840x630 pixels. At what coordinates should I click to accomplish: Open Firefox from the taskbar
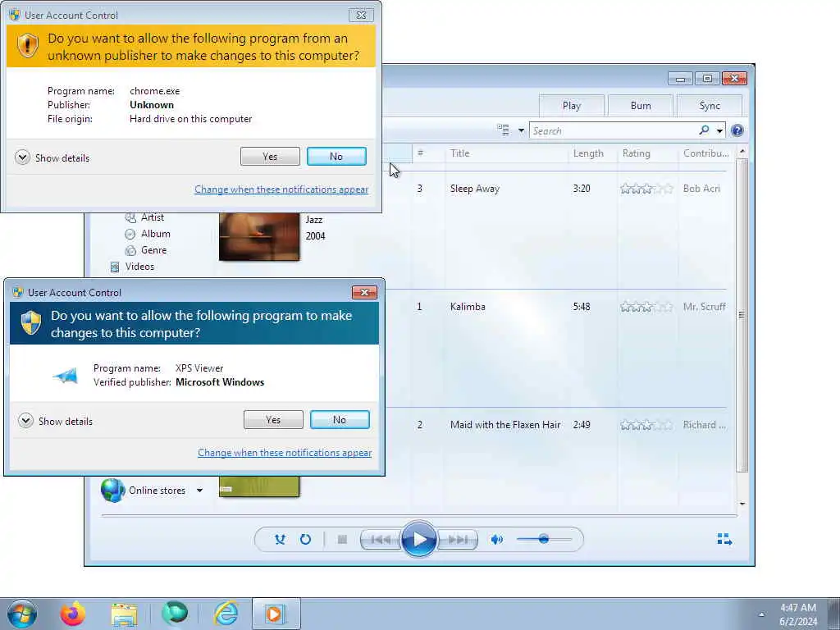tap(72, 614)
